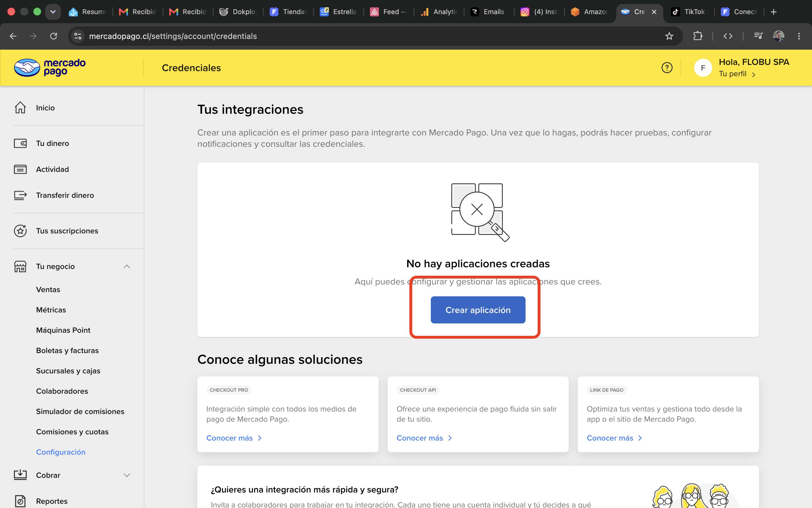The height and width of the screenshot is (508, 812).
Task: Switch to the Resume browser tab
Action: (x=88, y=12)
